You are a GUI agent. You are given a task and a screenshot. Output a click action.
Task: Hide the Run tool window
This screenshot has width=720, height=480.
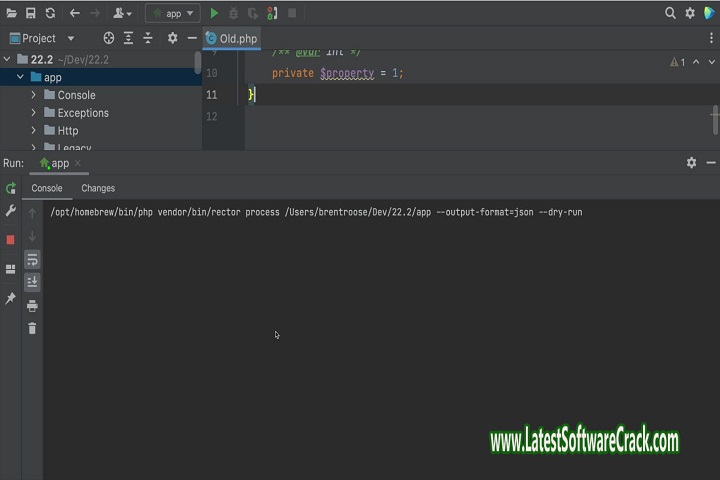click(711, 163)
